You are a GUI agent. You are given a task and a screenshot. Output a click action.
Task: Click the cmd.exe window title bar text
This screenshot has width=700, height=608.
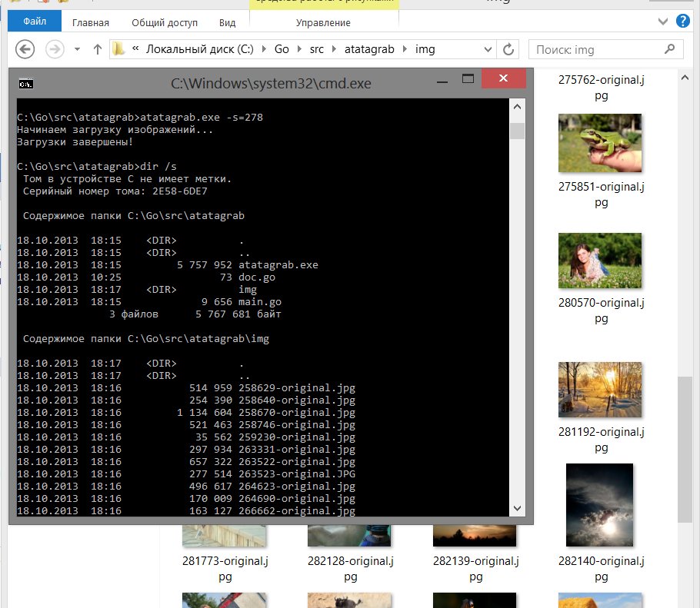coord(271,84)
